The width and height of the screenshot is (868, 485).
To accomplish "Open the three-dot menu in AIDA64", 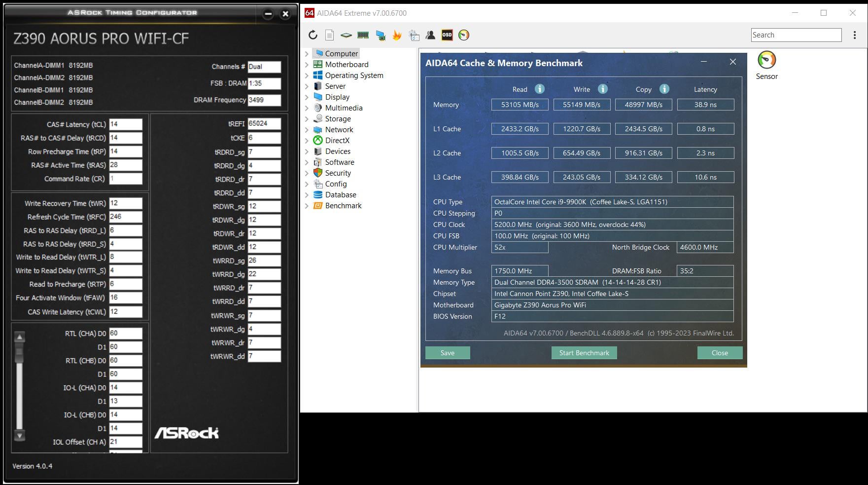I will pos(855,35).
